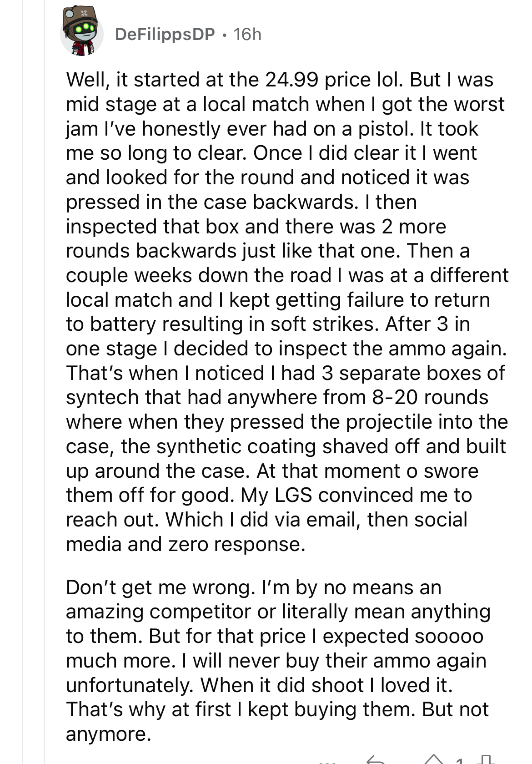Click the 16h timestamp
This screenshot has width=532, height=764.
click(x=247, y=34)
